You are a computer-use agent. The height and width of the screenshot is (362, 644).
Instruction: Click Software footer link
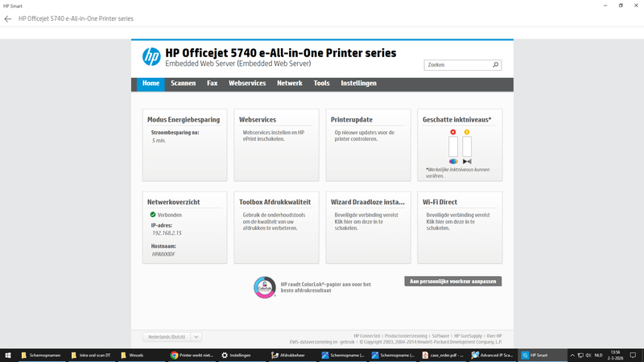(x=440, y=335)
